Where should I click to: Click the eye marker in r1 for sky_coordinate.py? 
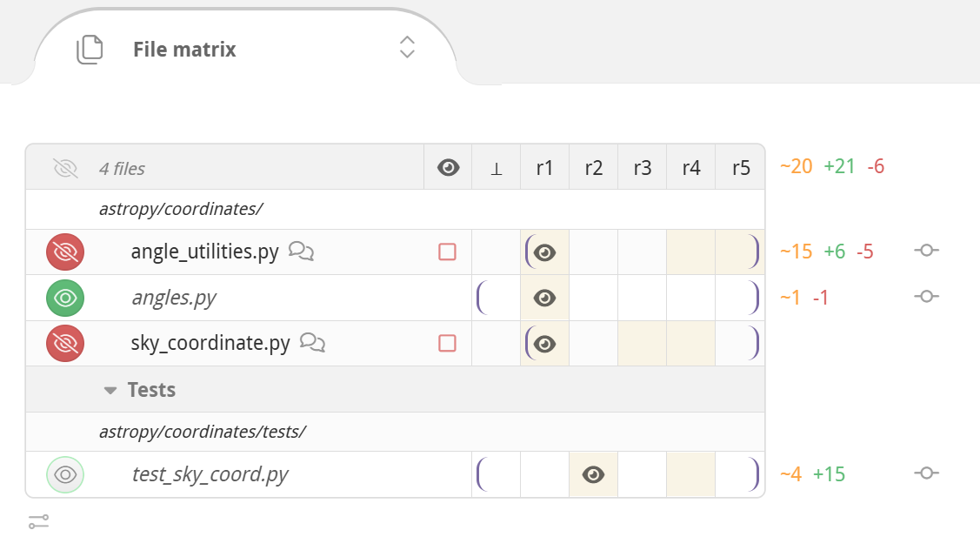pyautogui.click(x=544, y=343)
